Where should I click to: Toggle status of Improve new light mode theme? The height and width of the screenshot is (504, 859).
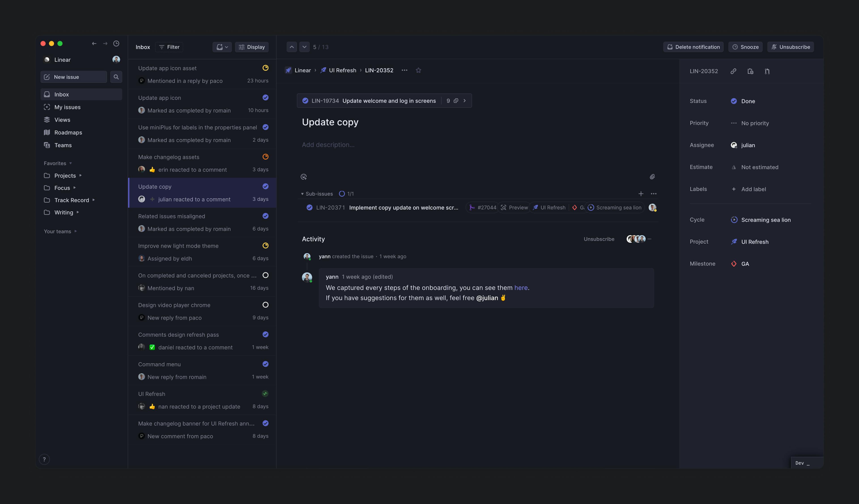tap(265, 245)
